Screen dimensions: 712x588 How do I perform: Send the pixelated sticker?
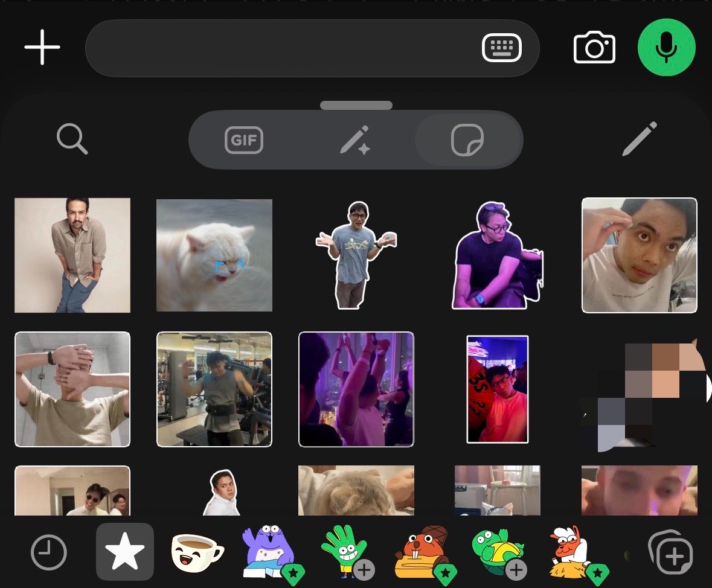[x=645, y=394]
